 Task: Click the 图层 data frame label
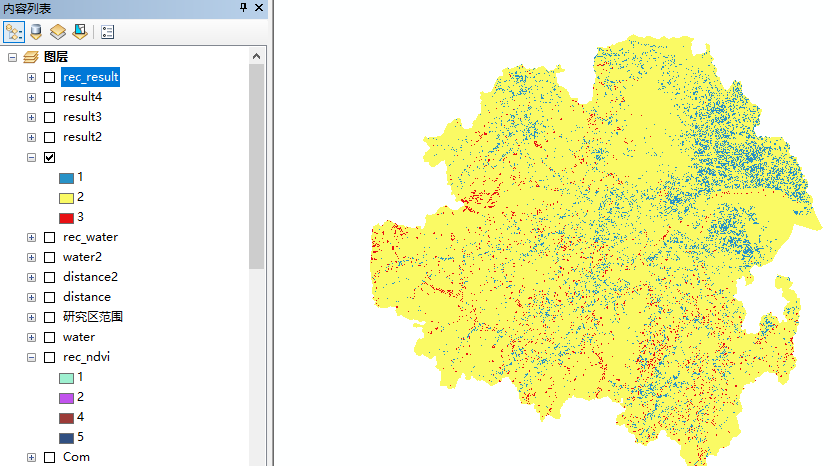click(56, 57)
